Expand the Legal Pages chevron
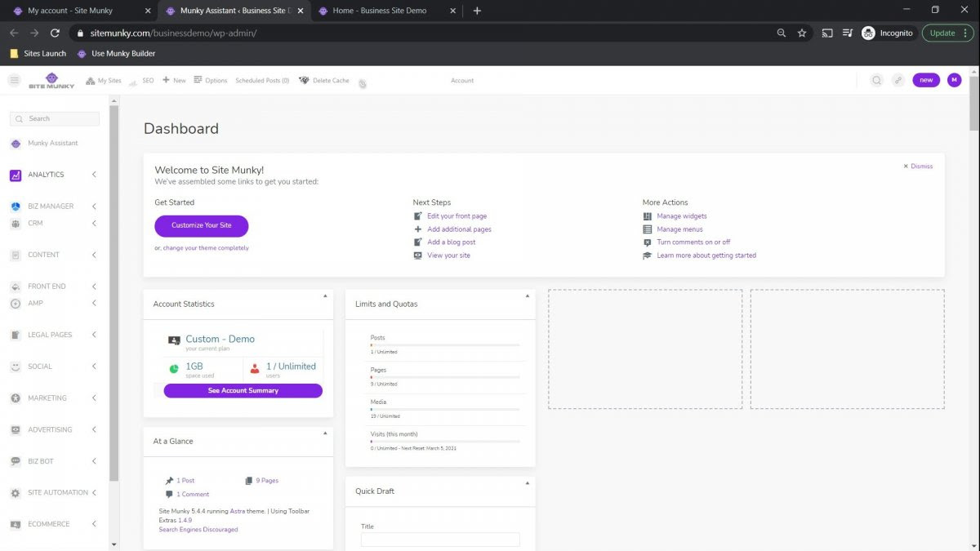The width and height of the screenshot is (980, 551). (x=94, y=335)
